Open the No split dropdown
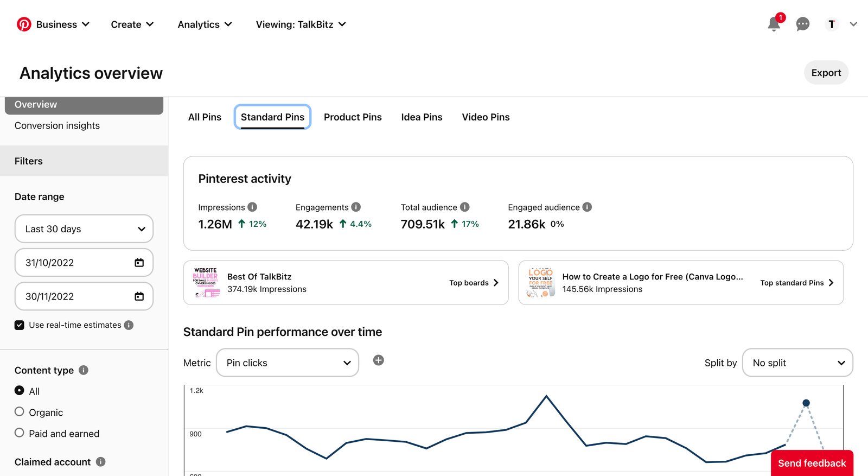 797,363
